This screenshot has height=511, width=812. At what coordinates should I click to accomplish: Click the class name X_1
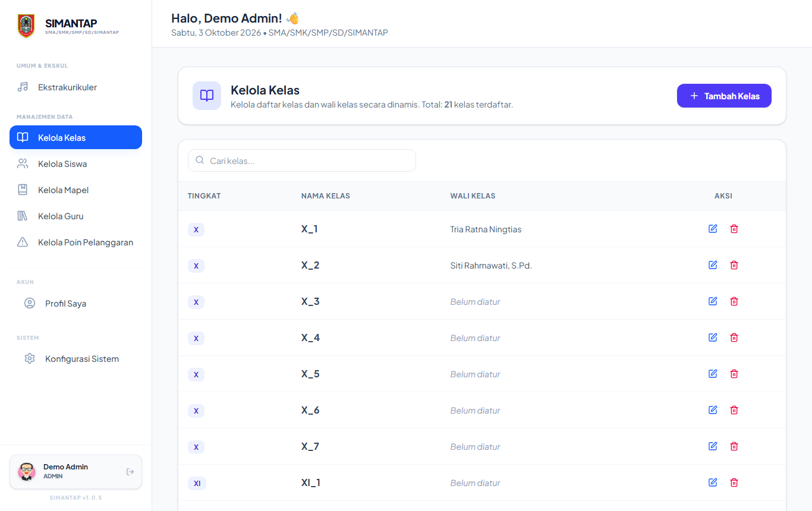[x=310, y=229]
